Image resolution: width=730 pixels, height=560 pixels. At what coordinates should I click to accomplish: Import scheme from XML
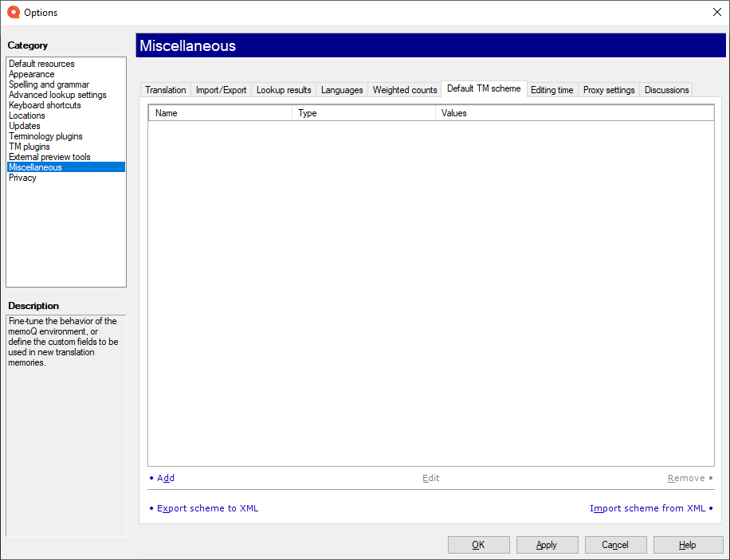(x=647, y=507)
